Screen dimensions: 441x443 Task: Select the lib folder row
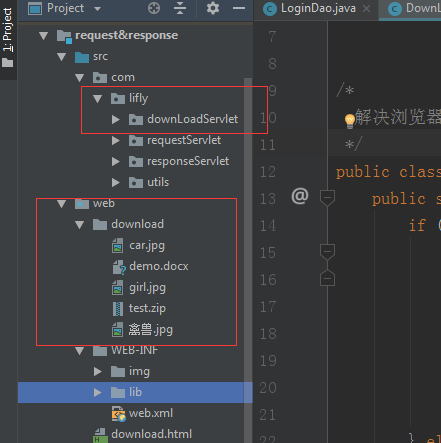[x=135, y=392]
